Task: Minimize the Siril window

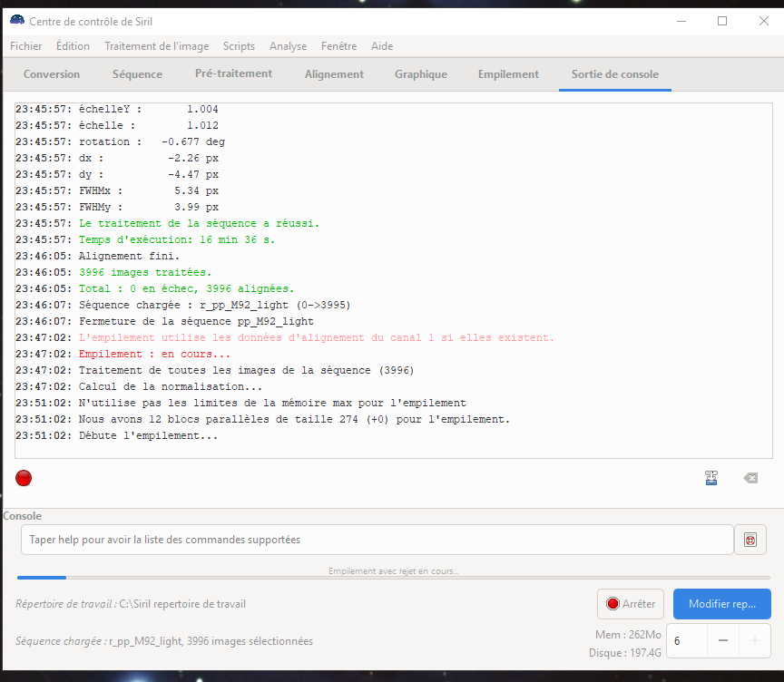Action: click(681, 21)
